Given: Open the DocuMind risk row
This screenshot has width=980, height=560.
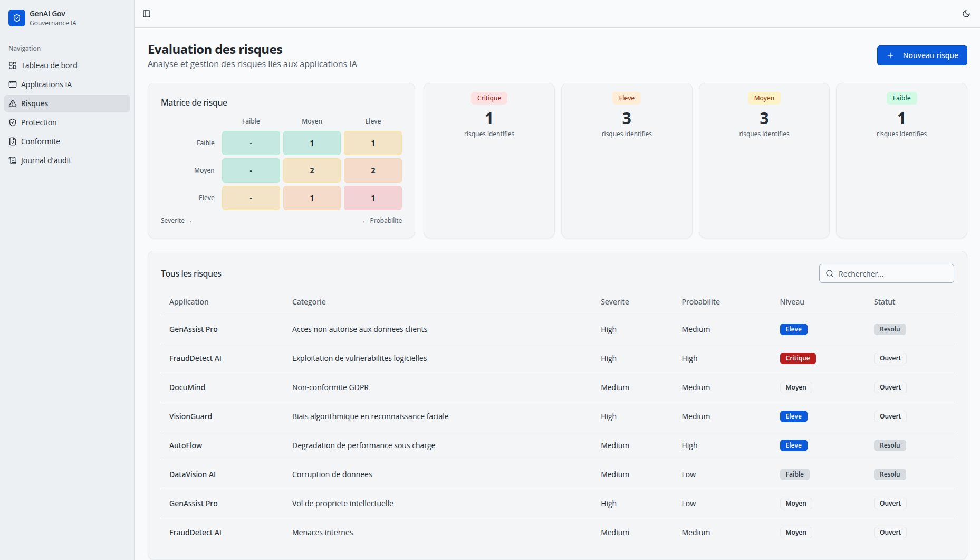Looking at the screenshot, I should click(187, 387).
